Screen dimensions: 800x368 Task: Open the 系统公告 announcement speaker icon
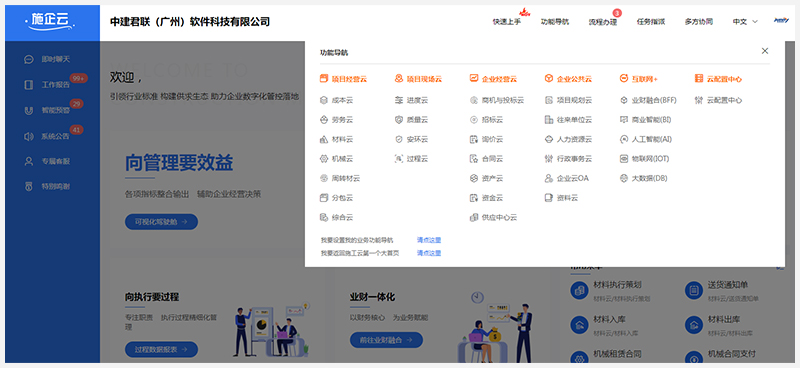click(x=29, y=136)
